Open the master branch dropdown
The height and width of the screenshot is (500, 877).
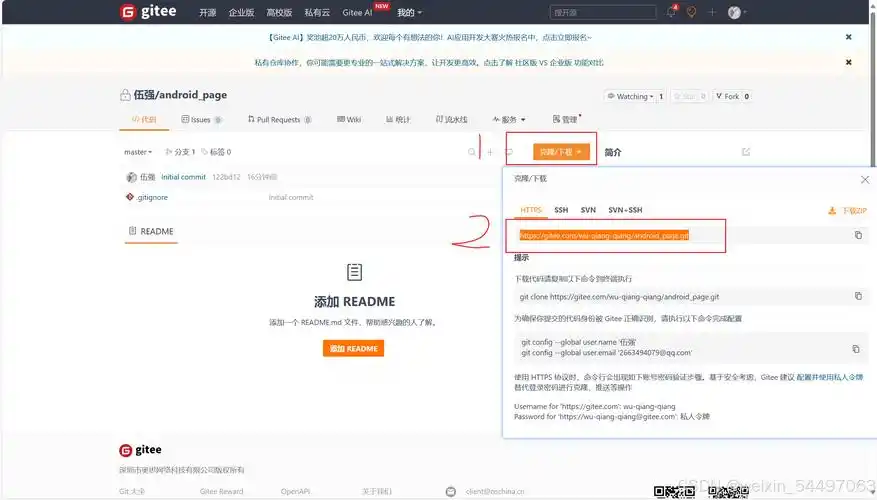(138, 152)
